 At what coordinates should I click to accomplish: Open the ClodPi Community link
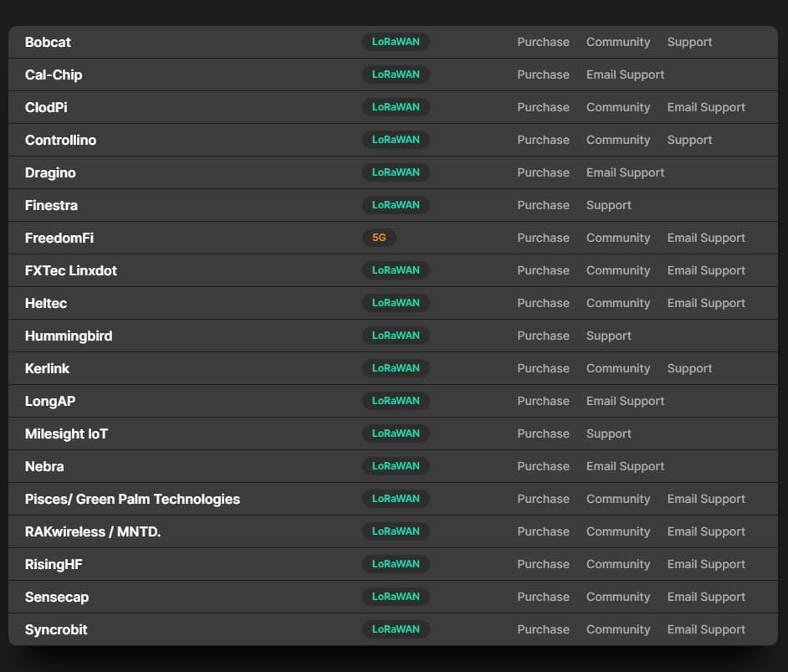[x=618, y=108]
